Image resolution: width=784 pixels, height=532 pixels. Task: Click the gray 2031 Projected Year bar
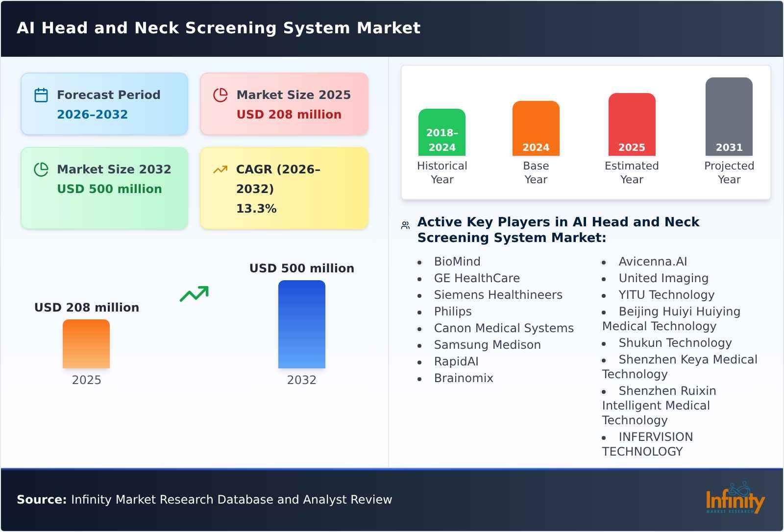point(729,117)
